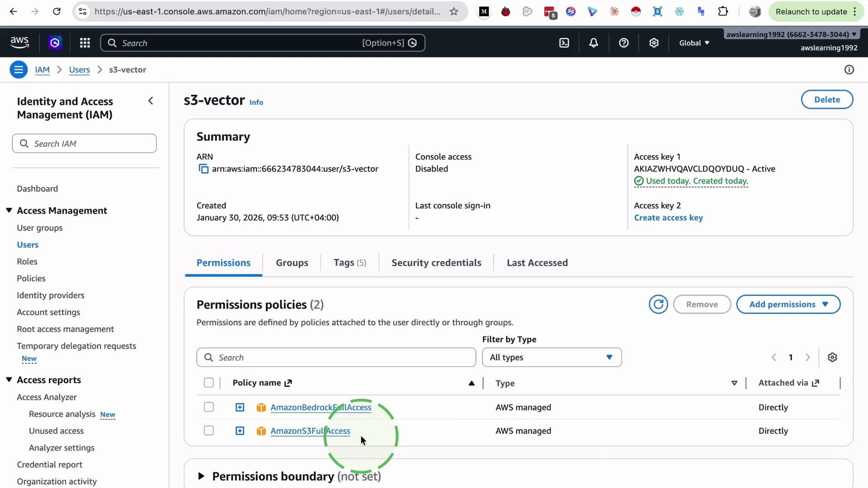Open Policies in the sidebar
This screenshot has height=488, width=868.
click(x=31, y=279)
